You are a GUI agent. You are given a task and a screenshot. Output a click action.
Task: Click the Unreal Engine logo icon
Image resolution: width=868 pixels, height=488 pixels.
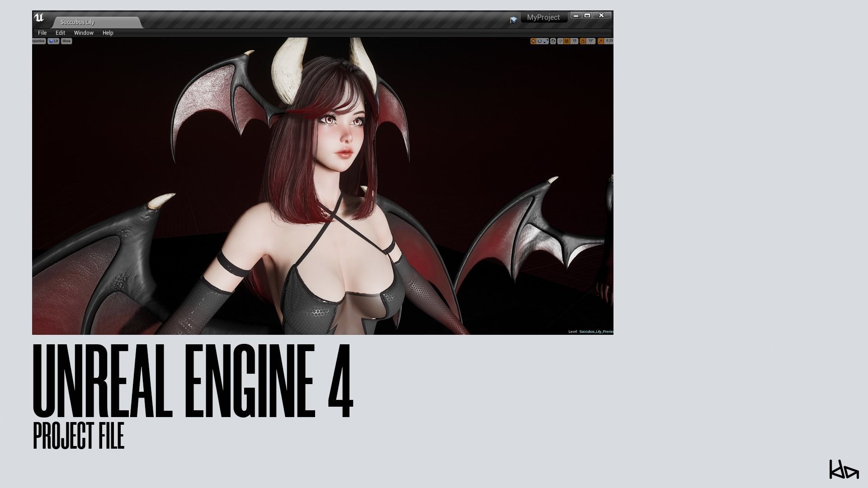point(39,18)
